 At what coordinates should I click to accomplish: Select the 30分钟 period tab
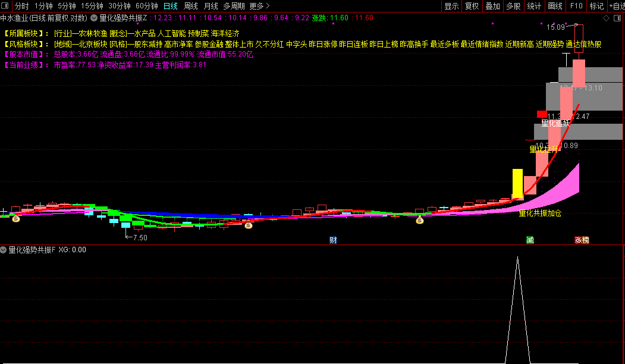tap(120, 6)
